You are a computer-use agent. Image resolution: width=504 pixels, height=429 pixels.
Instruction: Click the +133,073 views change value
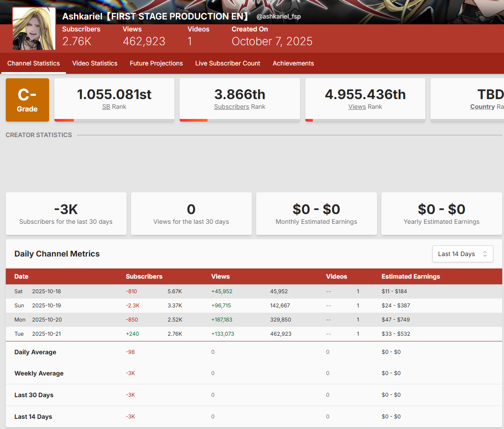223,334
